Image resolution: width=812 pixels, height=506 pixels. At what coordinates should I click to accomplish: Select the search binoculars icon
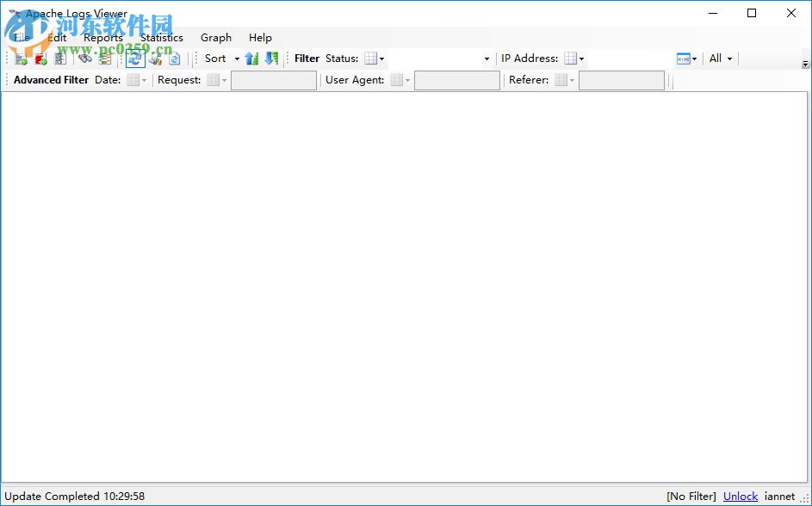coord(84,59)
